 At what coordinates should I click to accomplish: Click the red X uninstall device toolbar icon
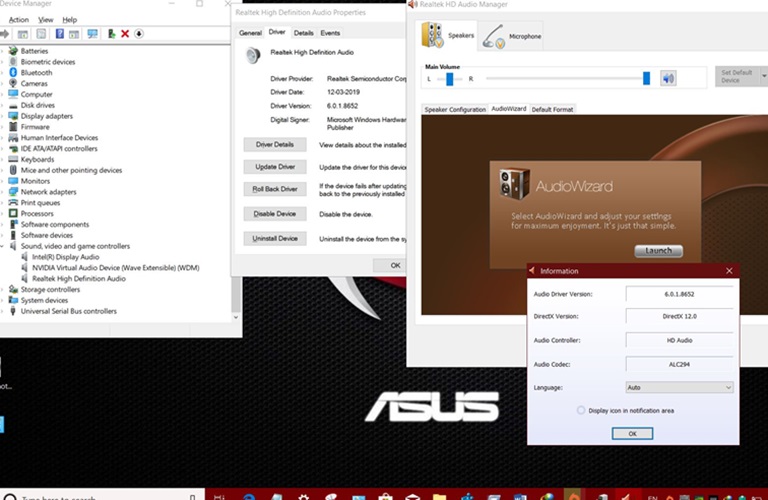pos(124,34)
